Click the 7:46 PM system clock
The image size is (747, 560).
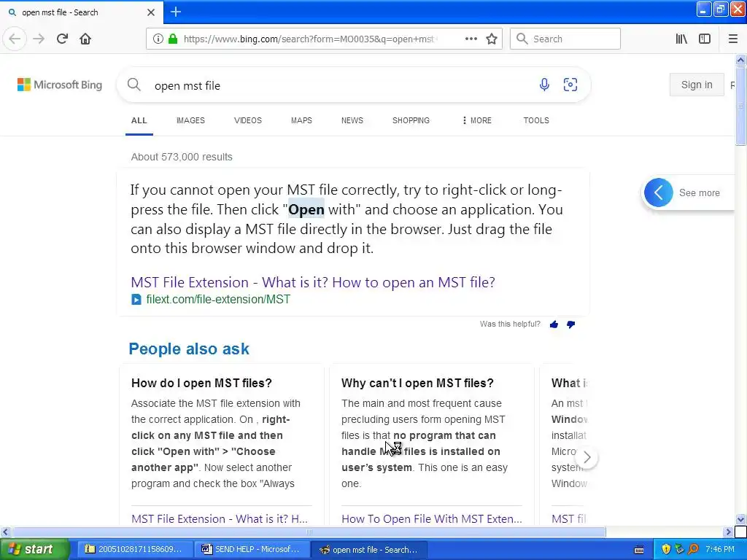pos(720,550)
